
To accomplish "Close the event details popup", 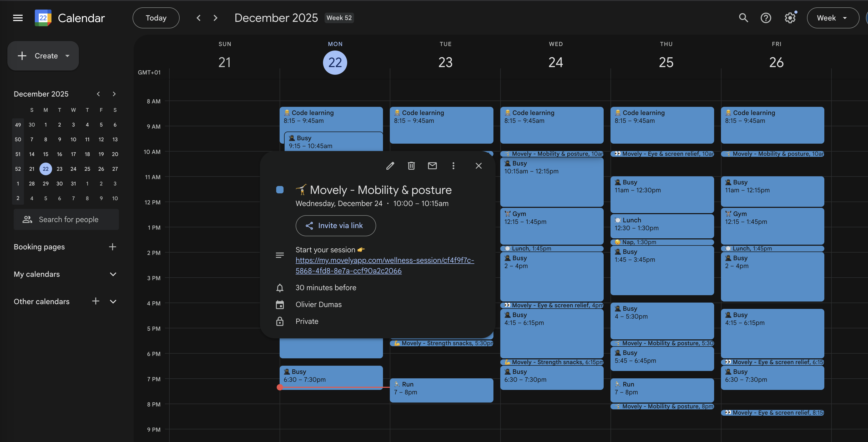I will pos(478,165).
